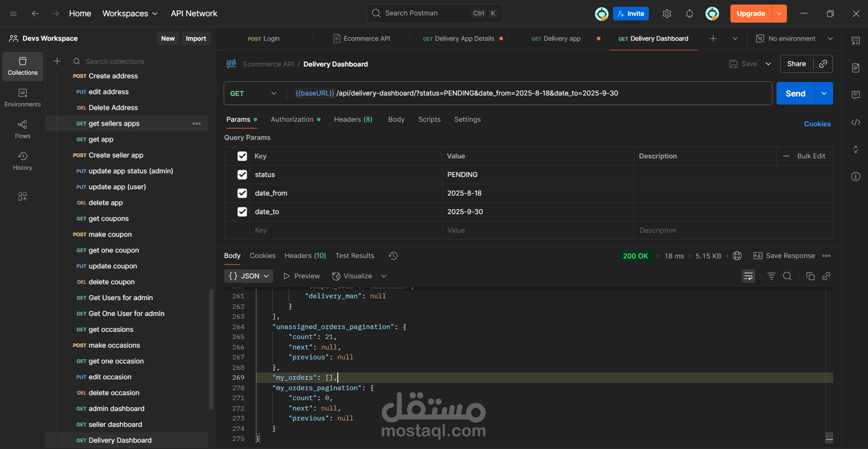Open response history clock icon
Screen dimensions: 868x449
pos(393,256)
